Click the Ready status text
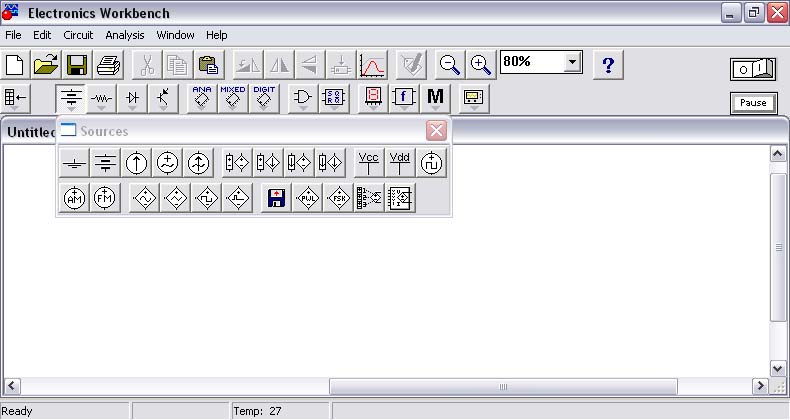The image size is (790, 420). point(17,411)
